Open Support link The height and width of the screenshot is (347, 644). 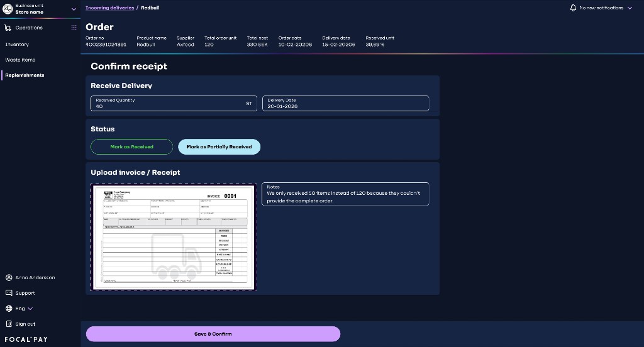click(x=25, y=293)
